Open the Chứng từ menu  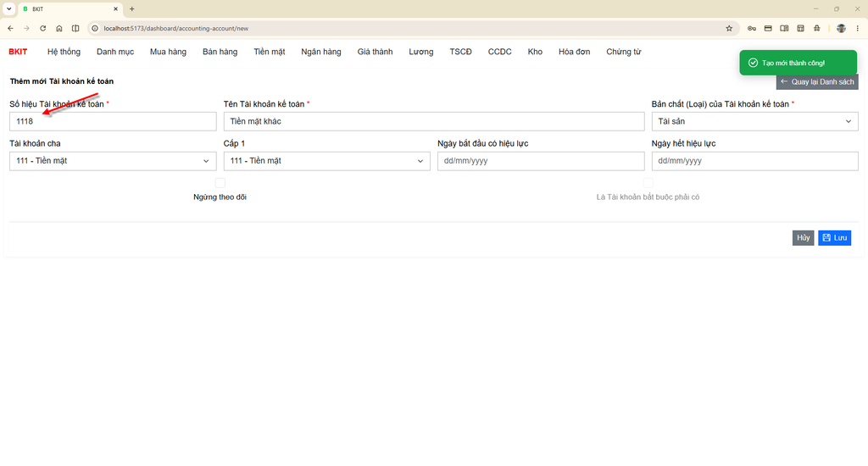click(x=623, y=52)
